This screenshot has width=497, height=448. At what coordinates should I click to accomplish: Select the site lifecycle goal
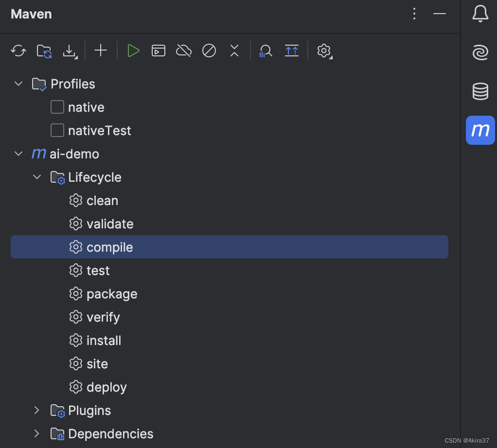point(230,364)
